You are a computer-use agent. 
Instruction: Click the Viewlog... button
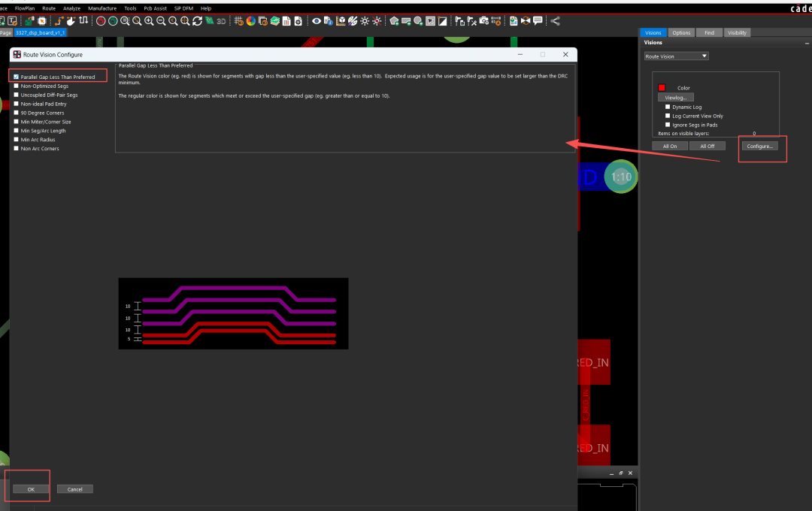tap(676, 98)
